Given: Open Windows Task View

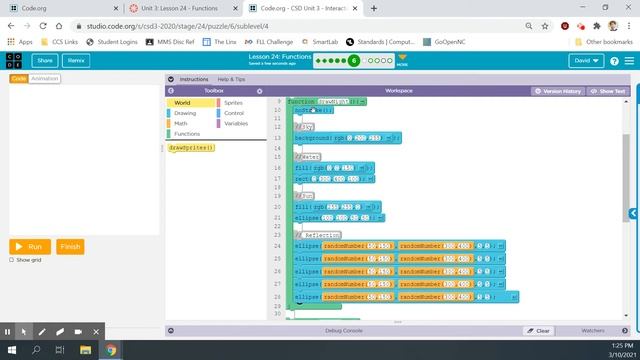Looking at the screenshot, I should (60, 350).
